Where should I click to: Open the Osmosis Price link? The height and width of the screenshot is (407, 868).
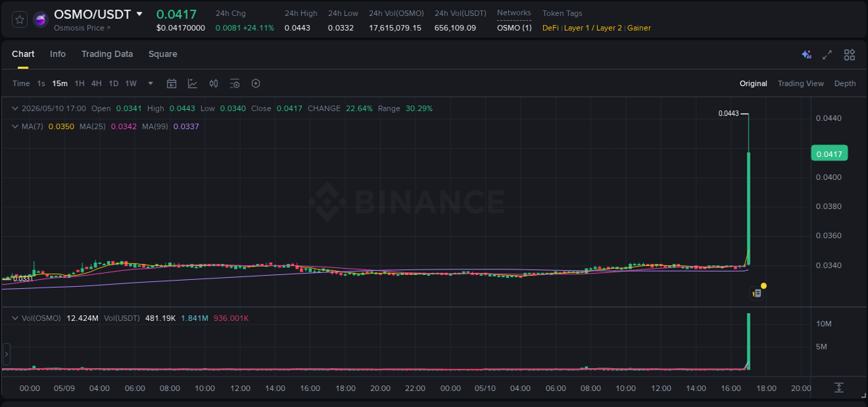82,28
